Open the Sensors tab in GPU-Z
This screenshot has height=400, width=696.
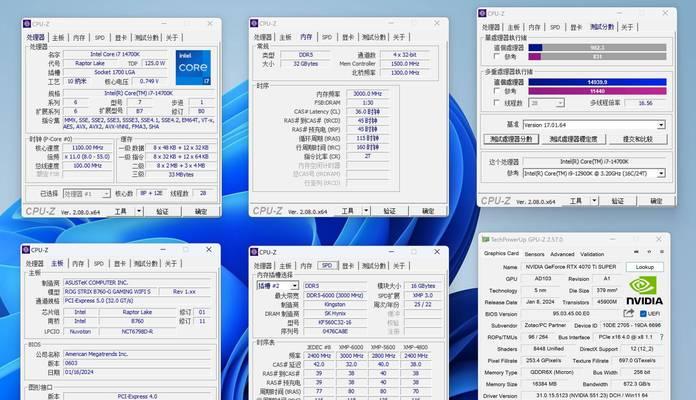point(534,254)
